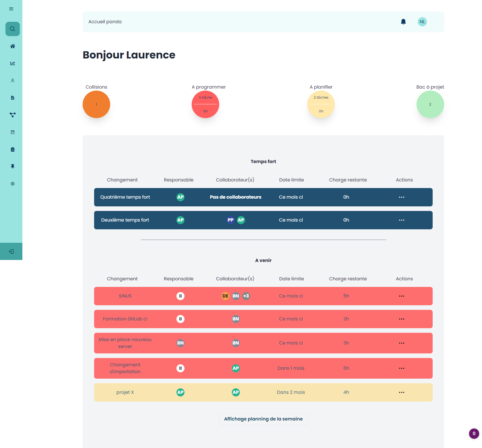Click the document icon in the sidebar
This screenshot has height=448, width=482.
(12, 98)
